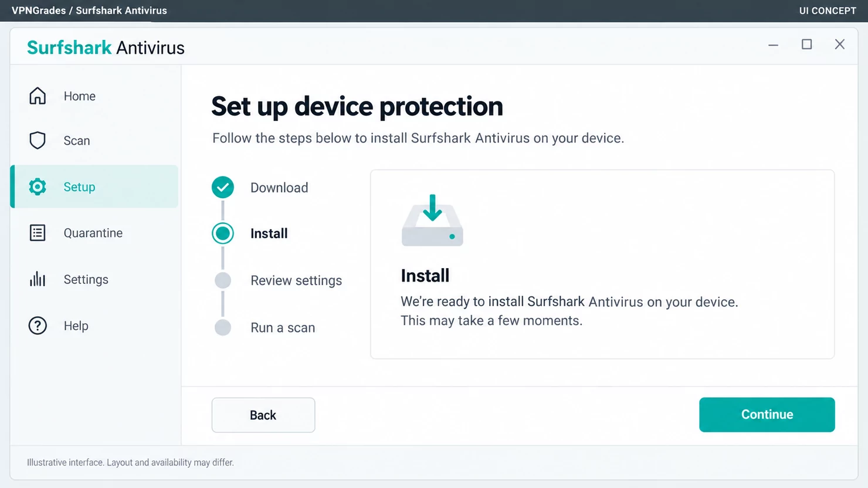This screenshot has width=868, height=488.
Task: Click the Set up device protection heading
Action: pos(357,107)
